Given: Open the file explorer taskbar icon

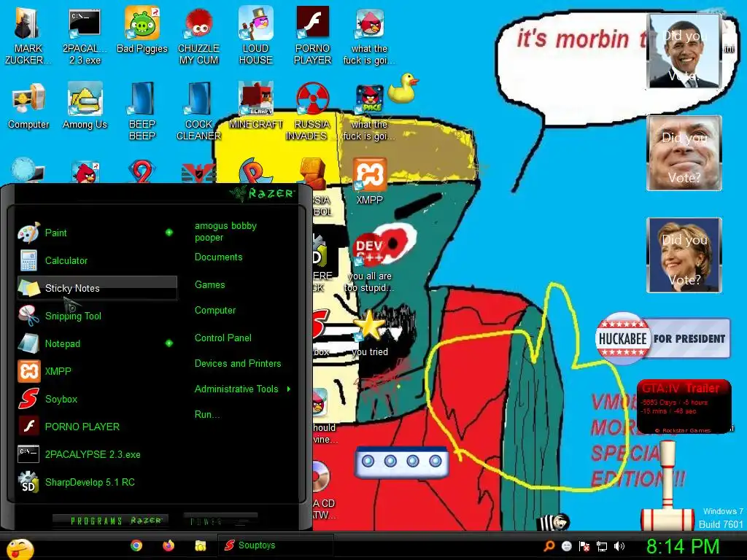Looking at the screenshot, I should pyautogui.click(x=200, y=545).
